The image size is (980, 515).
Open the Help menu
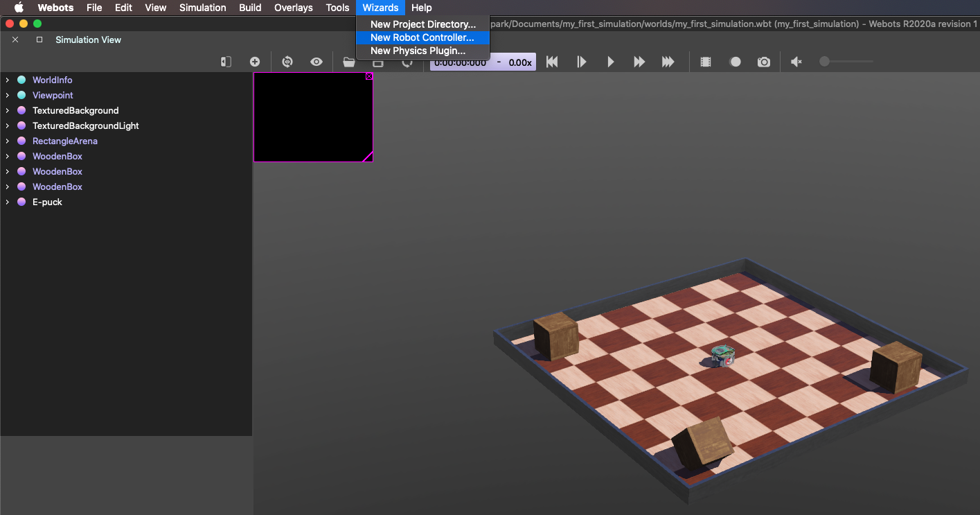pos(421,8)
